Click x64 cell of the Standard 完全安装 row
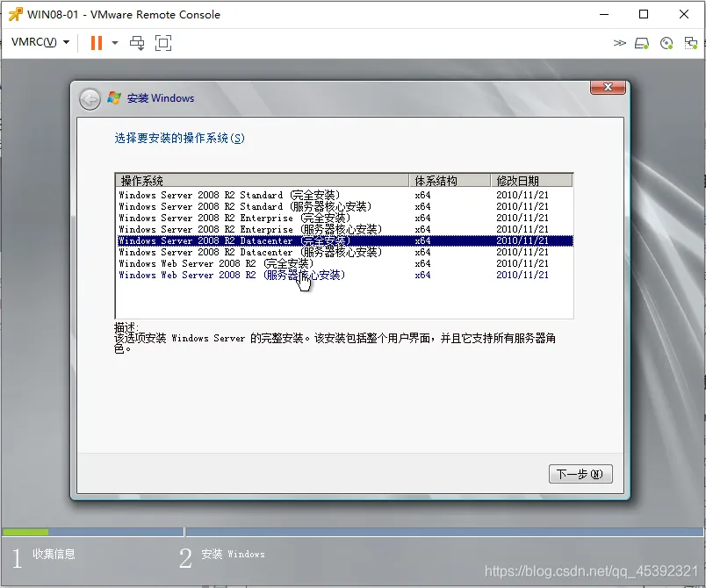The height and width of the screenshot is (588, 706). click(x=422, y=195)
